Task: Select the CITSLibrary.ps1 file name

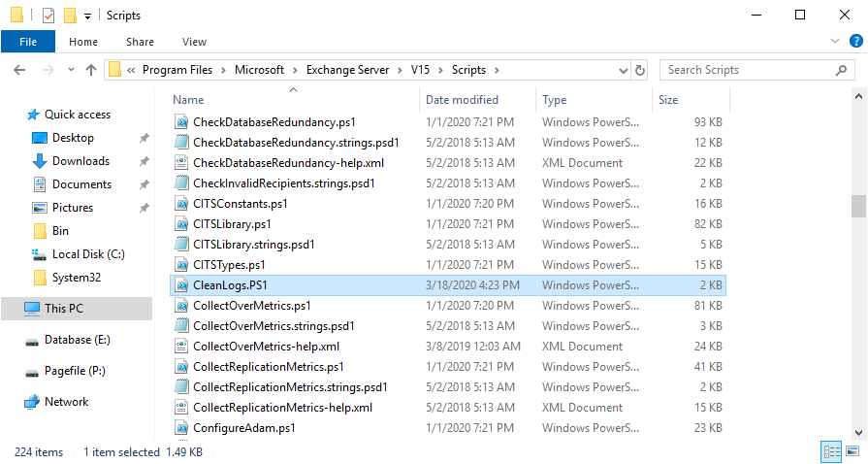Action: (232, 224)
